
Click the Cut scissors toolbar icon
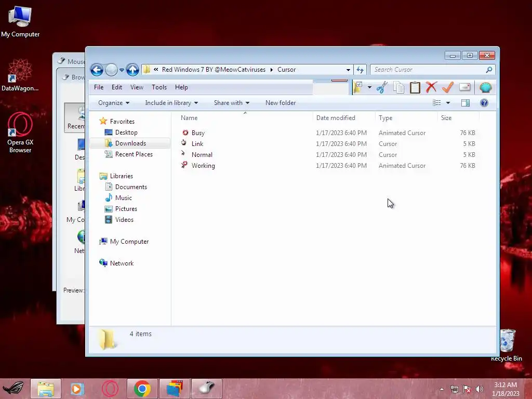point(382,87)
